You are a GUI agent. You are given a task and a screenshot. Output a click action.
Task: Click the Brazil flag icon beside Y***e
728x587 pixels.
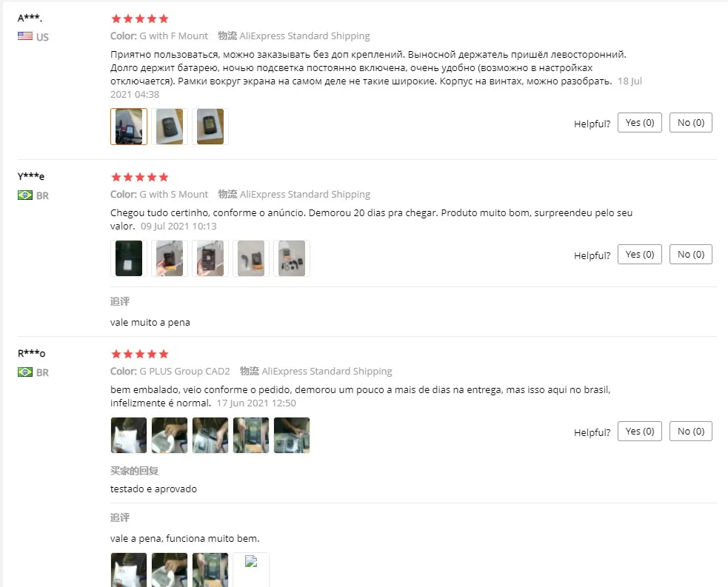[25, 195]
